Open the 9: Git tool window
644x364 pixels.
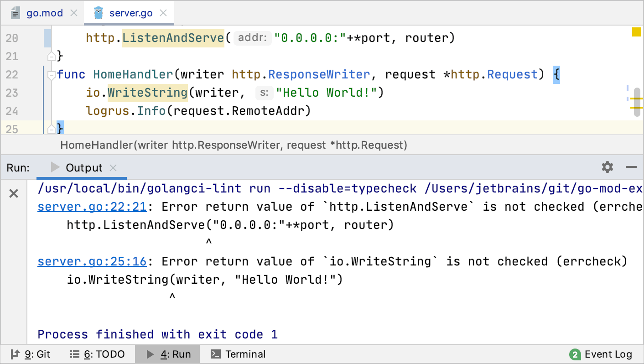point(31,354)
